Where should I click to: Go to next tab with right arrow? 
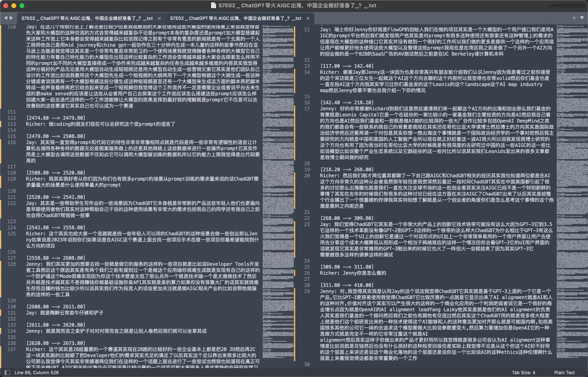pyautogui.click(x=11, y=18)
